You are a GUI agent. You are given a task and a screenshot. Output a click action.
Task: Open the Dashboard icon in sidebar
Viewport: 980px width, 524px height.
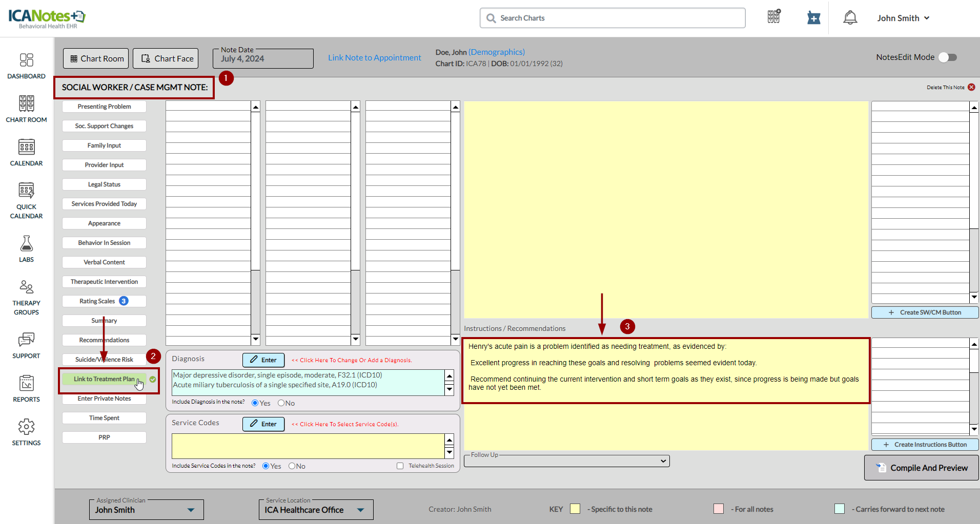pos(26,60)
